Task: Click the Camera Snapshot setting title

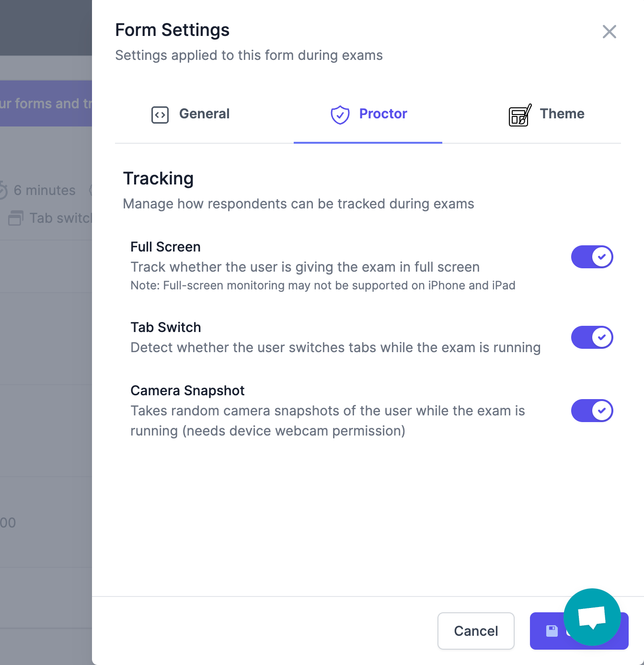Action: point(187,391)
